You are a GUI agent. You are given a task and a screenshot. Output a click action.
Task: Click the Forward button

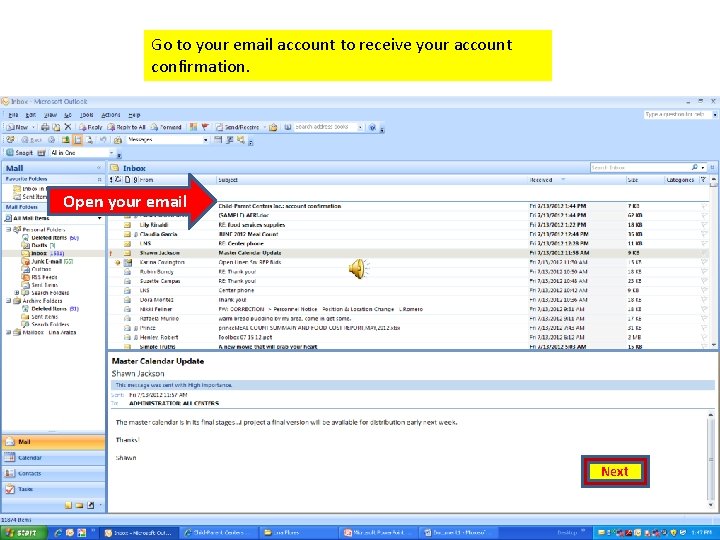(166, 127)
